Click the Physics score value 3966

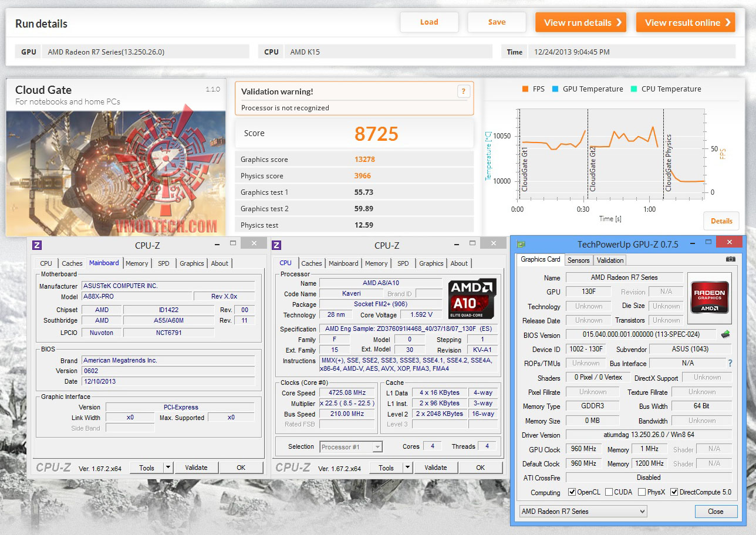(363, 176)
